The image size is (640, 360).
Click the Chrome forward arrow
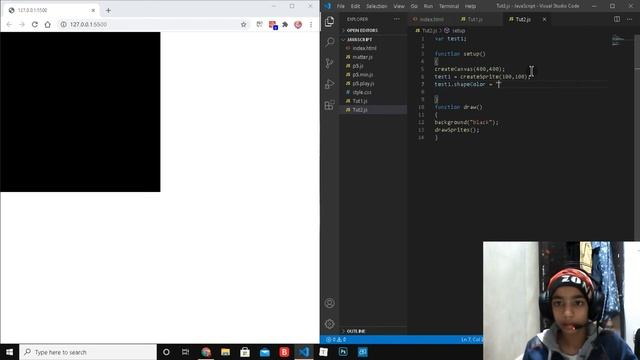[22, 24]
